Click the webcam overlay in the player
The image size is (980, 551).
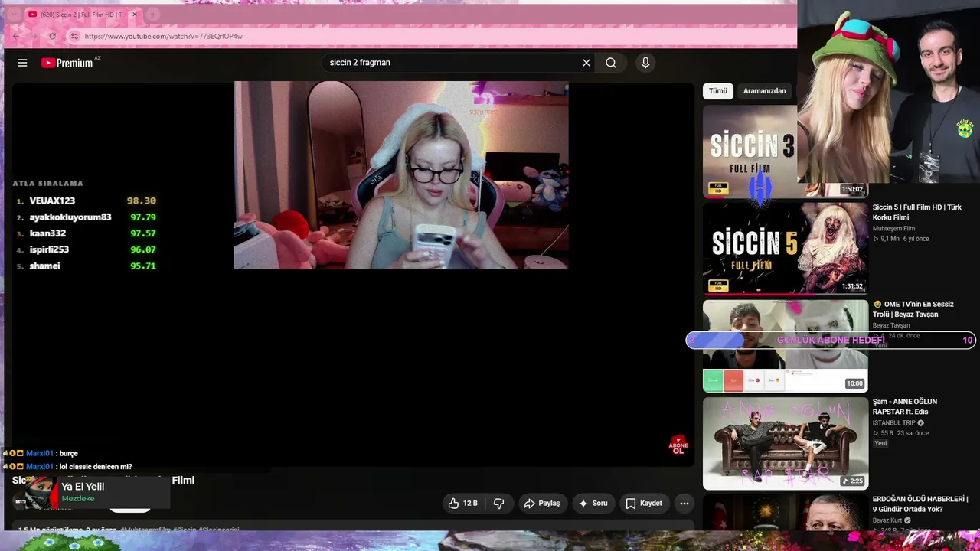(x=400, y=175)
